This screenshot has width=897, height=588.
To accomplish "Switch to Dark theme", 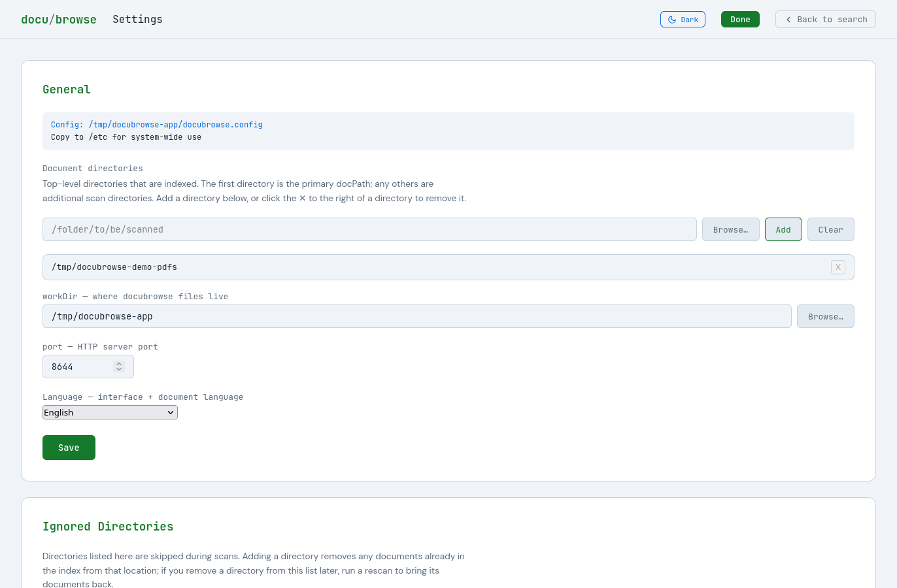I will (x=683, y=20).
